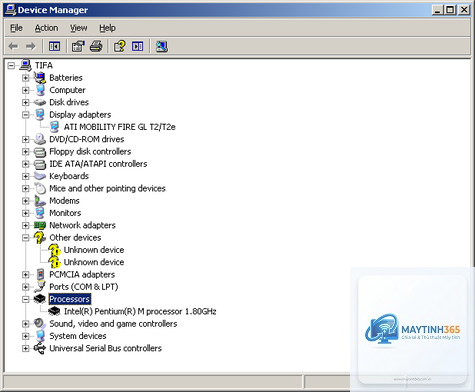Select the Keyboards label
Screen dimensions: 475x392
pyautogui.click(x=69, y=176)
